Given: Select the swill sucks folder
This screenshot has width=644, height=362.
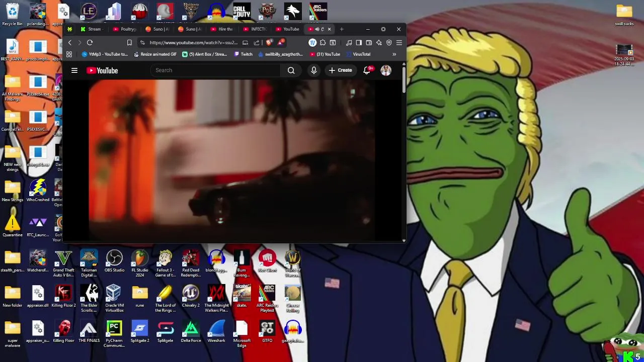Looking at the screenshot, I should coord(624,15).
